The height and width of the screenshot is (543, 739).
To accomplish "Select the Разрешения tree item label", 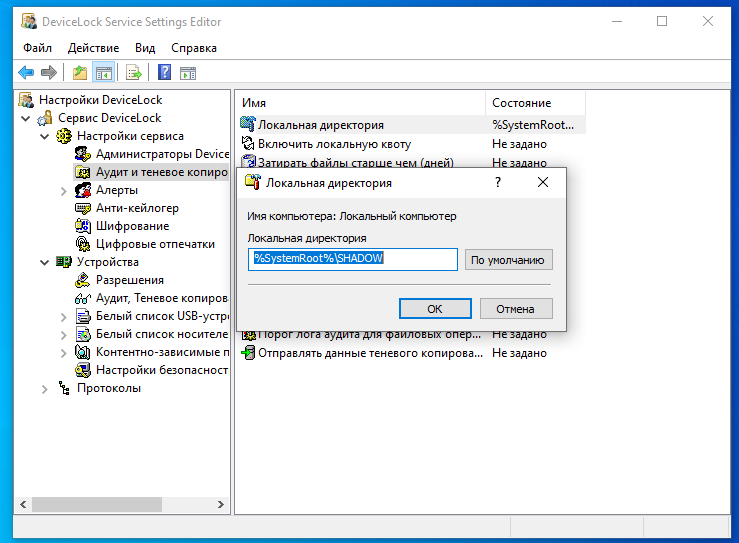I will click(130, 280).
